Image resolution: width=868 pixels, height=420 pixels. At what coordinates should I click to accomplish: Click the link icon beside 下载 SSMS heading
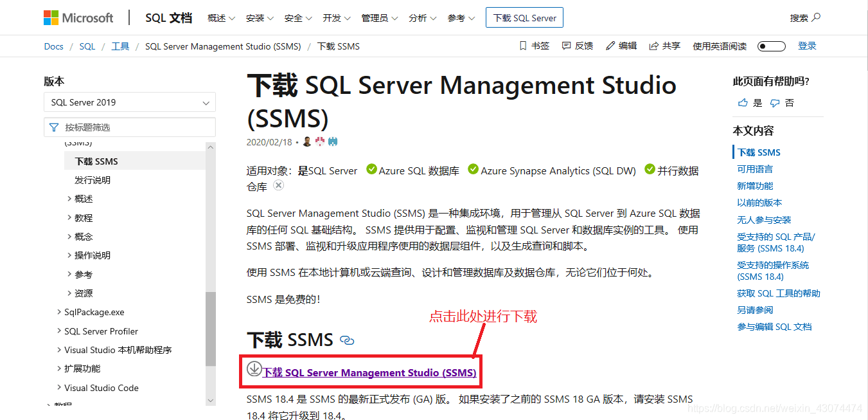click(x=347, y=340)
